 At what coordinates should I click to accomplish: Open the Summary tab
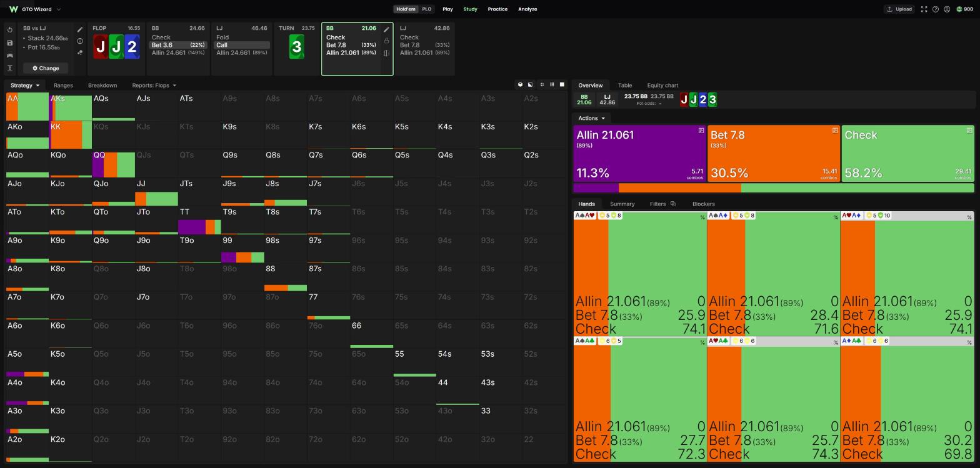pos(622,204)
